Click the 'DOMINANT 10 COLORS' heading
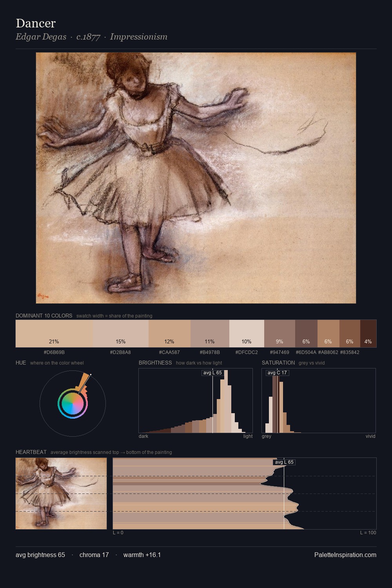Viewport: 392px width, 588px height. [x=44, y=316]
